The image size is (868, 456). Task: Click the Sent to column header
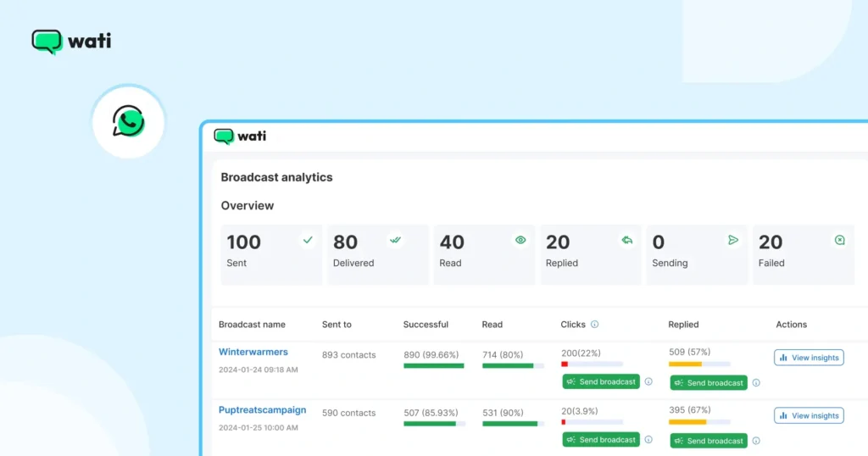click(x=337, y=325)
